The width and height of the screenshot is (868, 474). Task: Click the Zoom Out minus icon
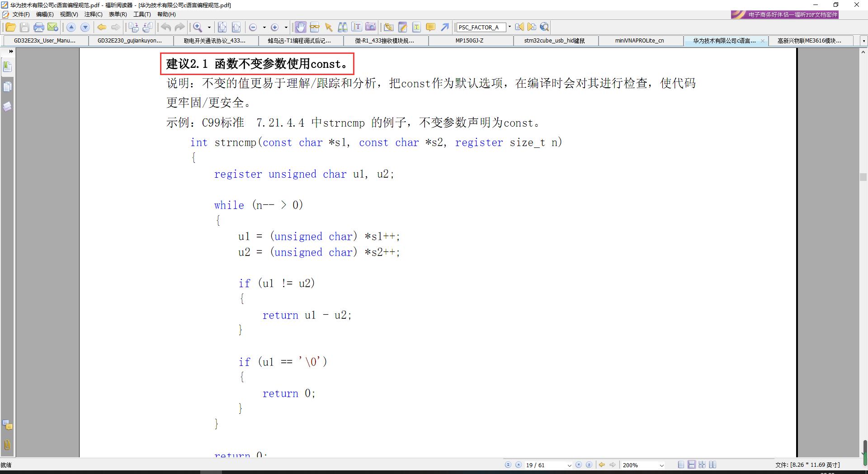[x=253, y=27]
